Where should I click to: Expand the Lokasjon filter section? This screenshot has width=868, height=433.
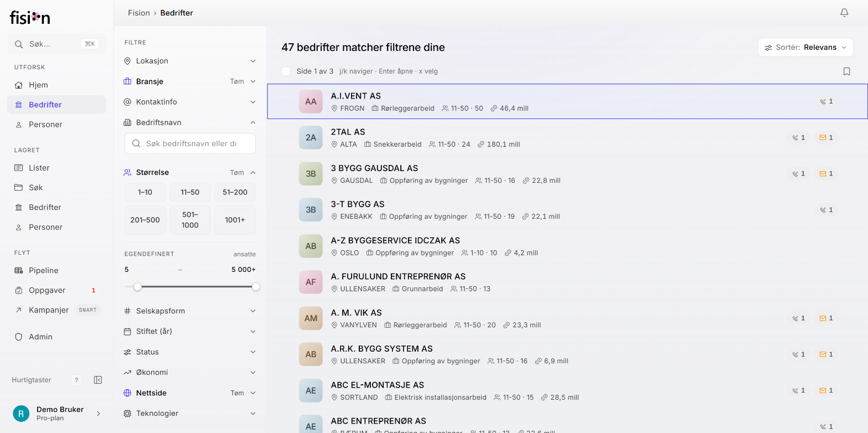[190, 61]
